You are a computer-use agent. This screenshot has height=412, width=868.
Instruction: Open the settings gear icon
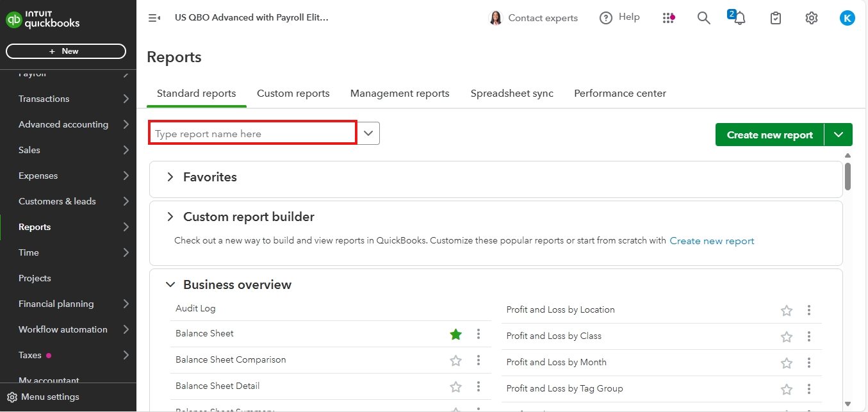click(811, 18)
